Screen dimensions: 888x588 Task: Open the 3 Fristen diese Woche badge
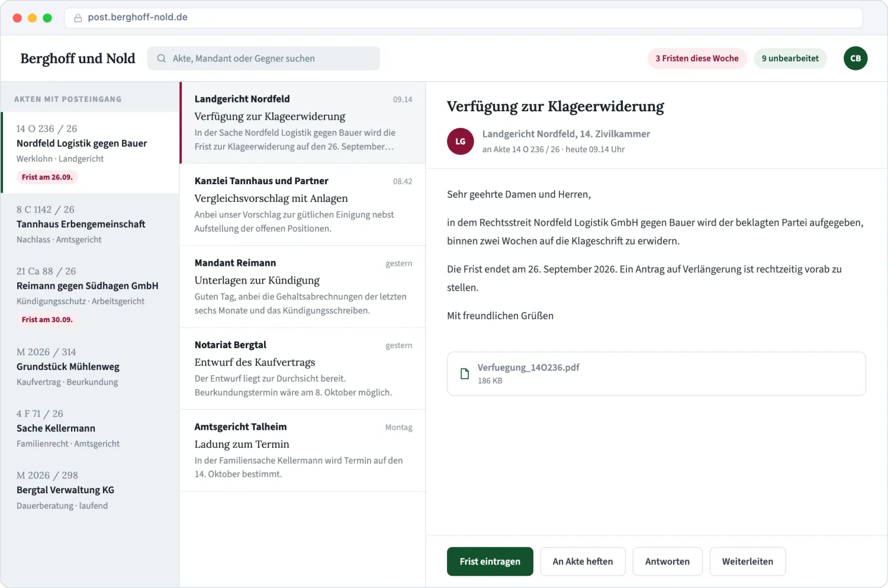click(697, 58)
